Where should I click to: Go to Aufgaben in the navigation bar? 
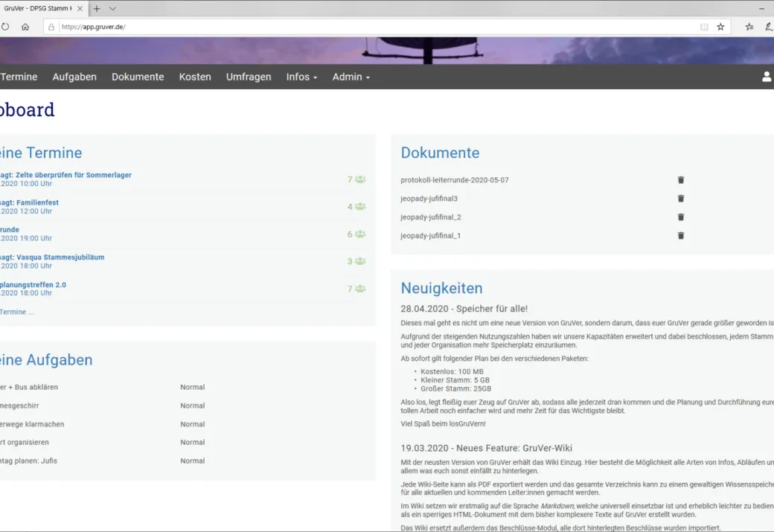point(74,77)
